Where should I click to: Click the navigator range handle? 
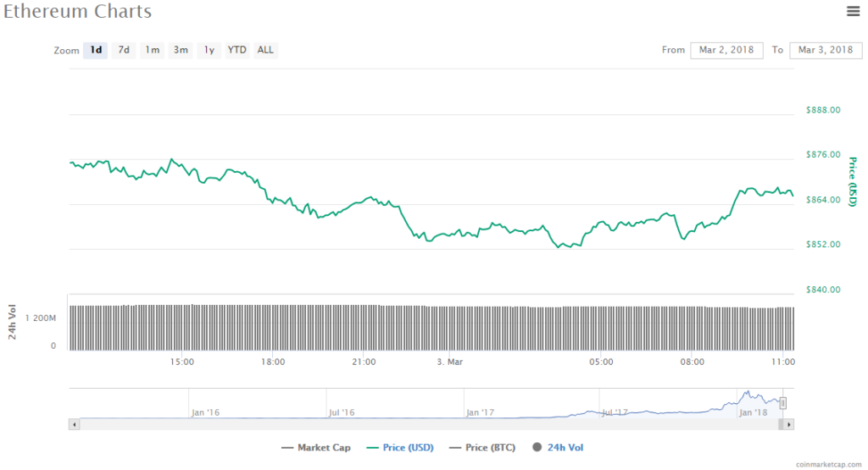click(783, 403)
